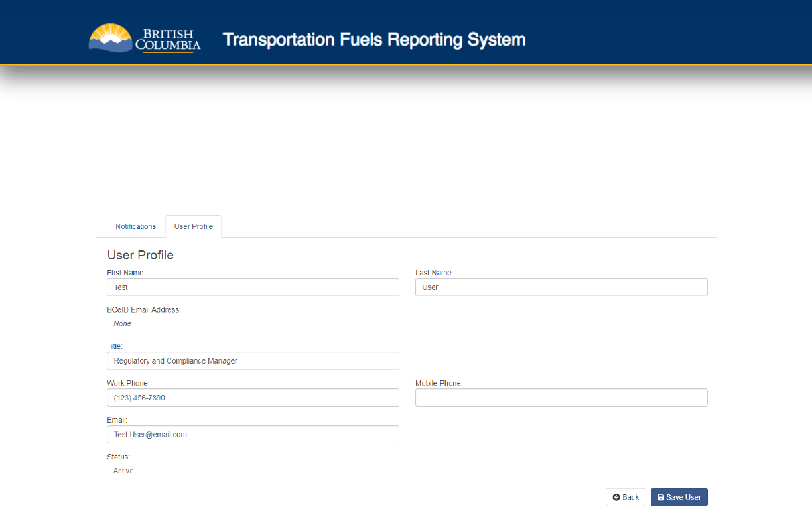Click the British Columbia logo

pos(145,38)
